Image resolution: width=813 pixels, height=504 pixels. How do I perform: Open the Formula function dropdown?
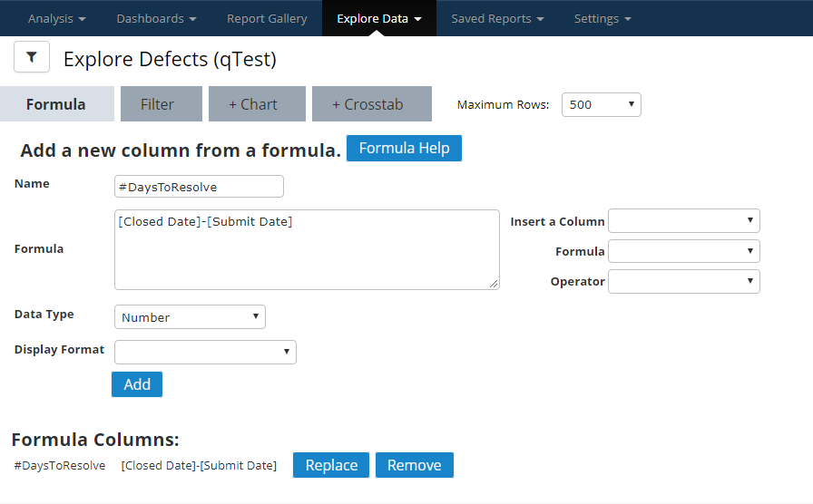click(683, 251)
